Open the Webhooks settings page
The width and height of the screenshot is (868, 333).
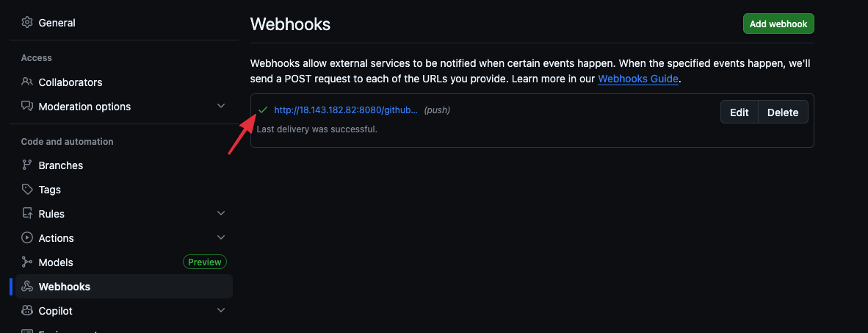[64, 287]
